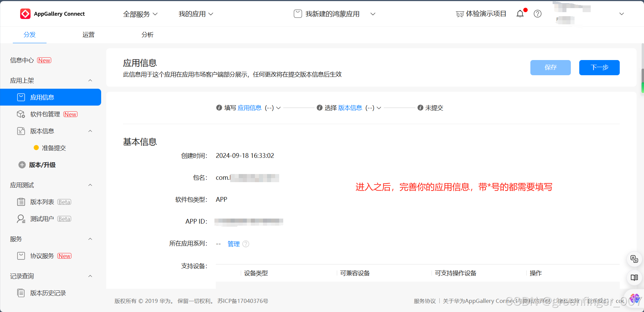Click the 下一步 button
This screenshot has height=312, width=644.
(x=599, y=67)
